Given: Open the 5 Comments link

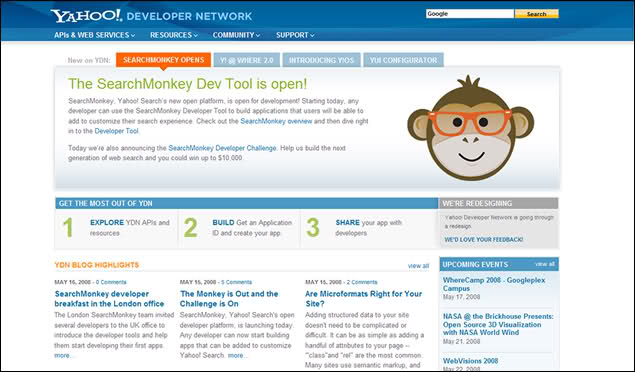Looking at the screenshot, I should [237, 282].
